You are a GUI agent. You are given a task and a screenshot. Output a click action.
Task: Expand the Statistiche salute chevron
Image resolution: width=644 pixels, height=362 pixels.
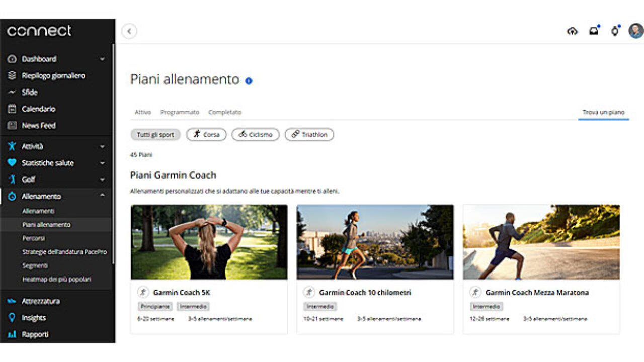pos(102,163)
